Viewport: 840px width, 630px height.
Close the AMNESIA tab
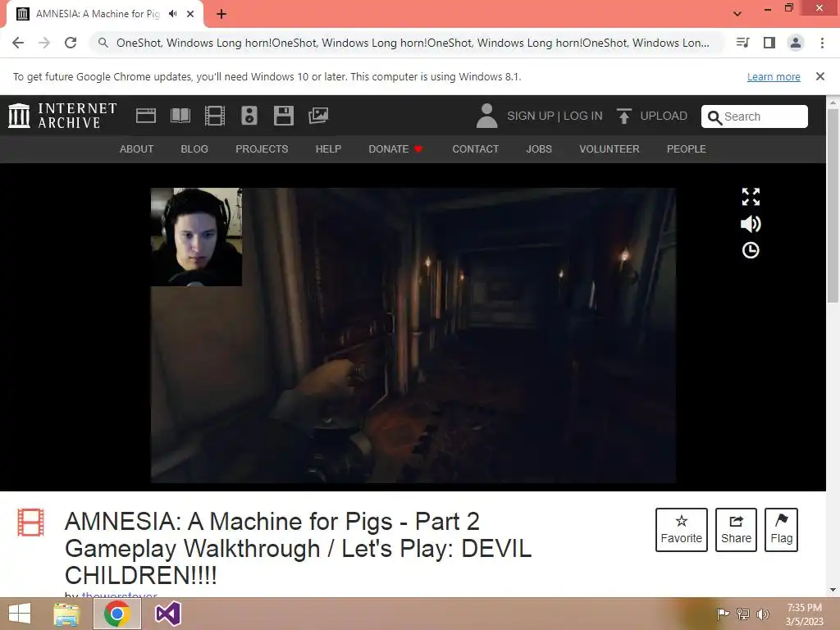pos(190,14)
